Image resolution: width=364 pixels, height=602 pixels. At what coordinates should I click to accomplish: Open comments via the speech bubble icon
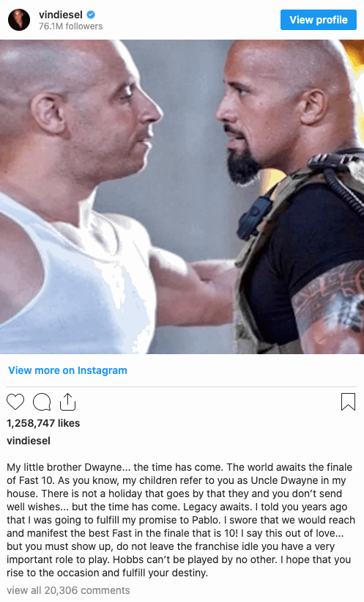pos(42,402)
